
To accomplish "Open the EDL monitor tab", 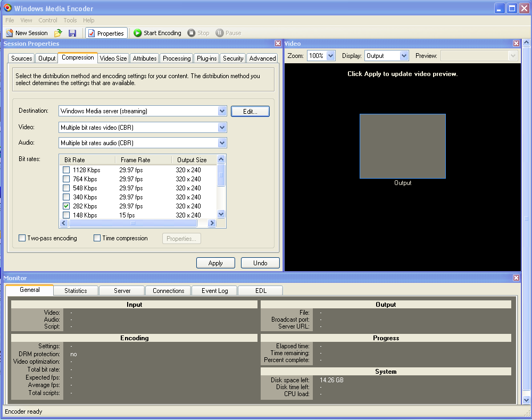I will [x=261, y=290].
